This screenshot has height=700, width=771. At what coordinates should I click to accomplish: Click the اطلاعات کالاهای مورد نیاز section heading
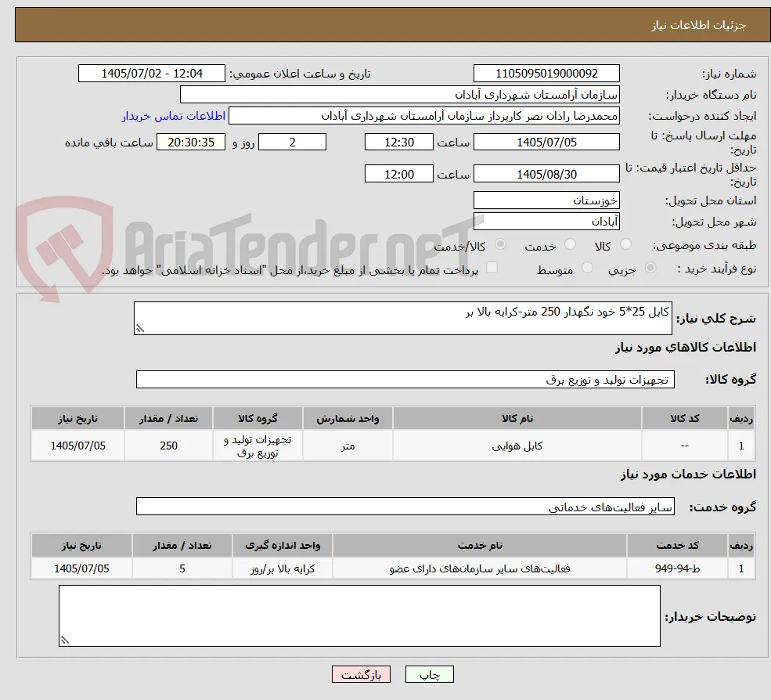tap(686, 348)
